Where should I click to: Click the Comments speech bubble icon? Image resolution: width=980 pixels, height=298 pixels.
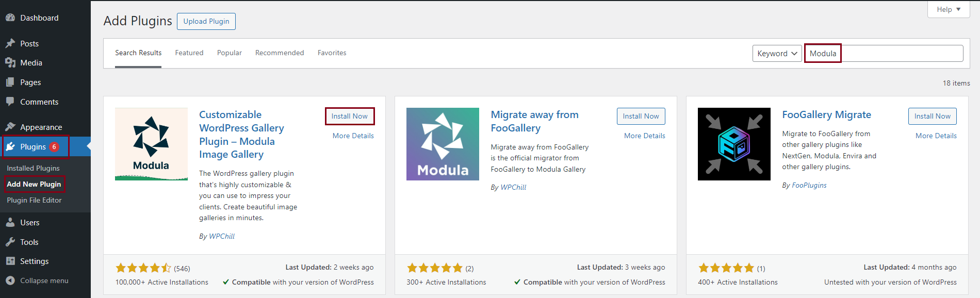pyautogui.click(x=10, y=102)
